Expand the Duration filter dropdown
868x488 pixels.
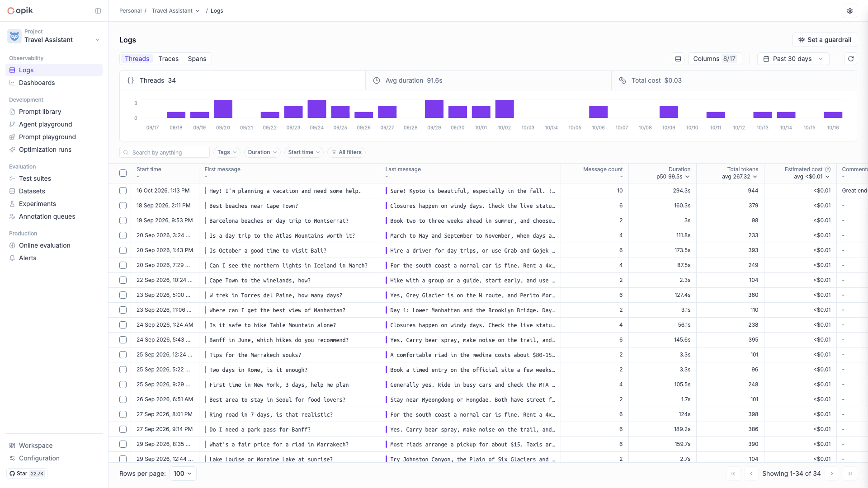point(262,152)
